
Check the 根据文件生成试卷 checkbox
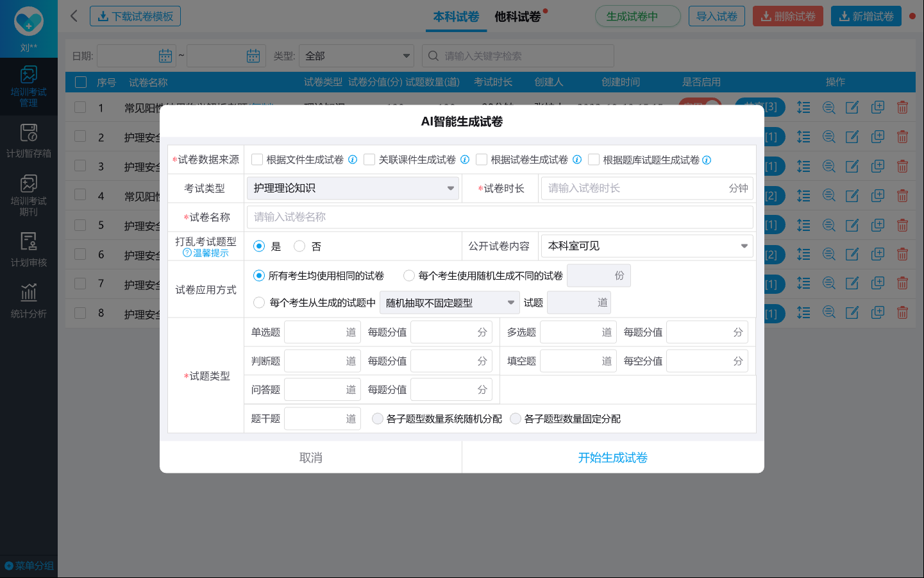tap(257, 160)
